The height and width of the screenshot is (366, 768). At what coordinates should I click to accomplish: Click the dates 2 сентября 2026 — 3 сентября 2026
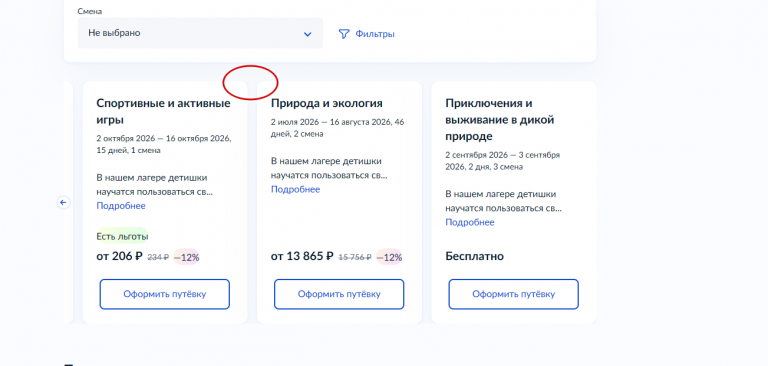[x=503, y=161]
